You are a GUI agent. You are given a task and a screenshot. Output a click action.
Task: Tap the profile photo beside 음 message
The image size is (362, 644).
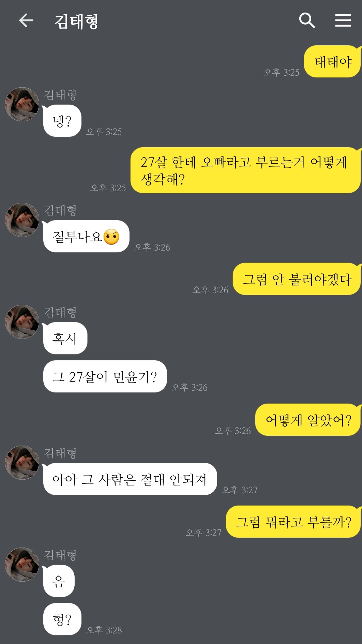pos(22,565)
